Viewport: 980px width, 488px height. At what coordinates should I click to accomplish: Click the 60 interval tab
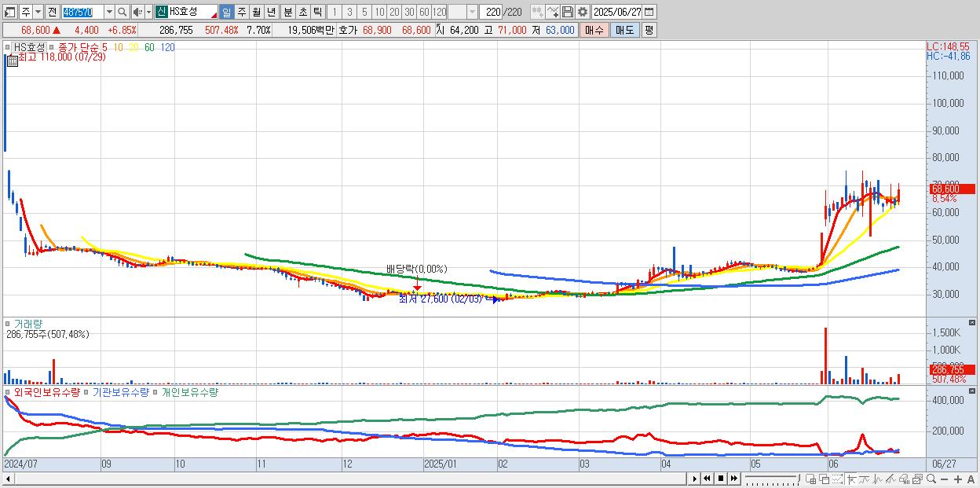click(424, 12)
